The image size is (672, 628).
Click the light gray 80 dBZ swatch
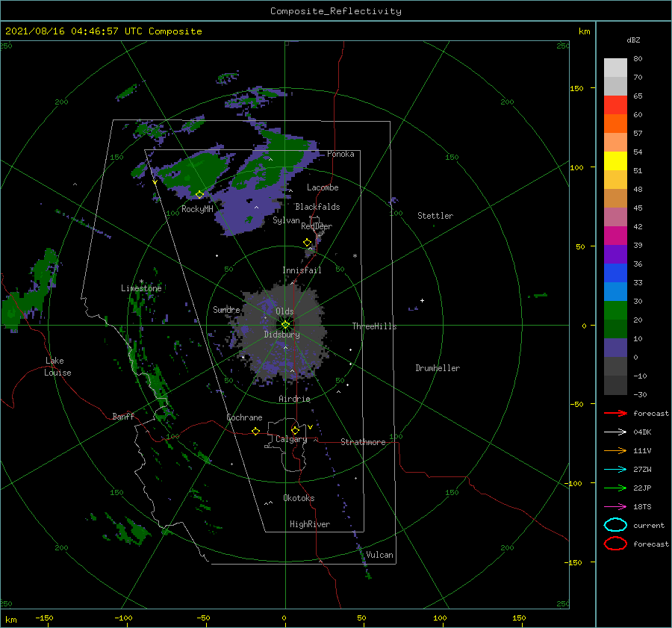click(615, 68)
